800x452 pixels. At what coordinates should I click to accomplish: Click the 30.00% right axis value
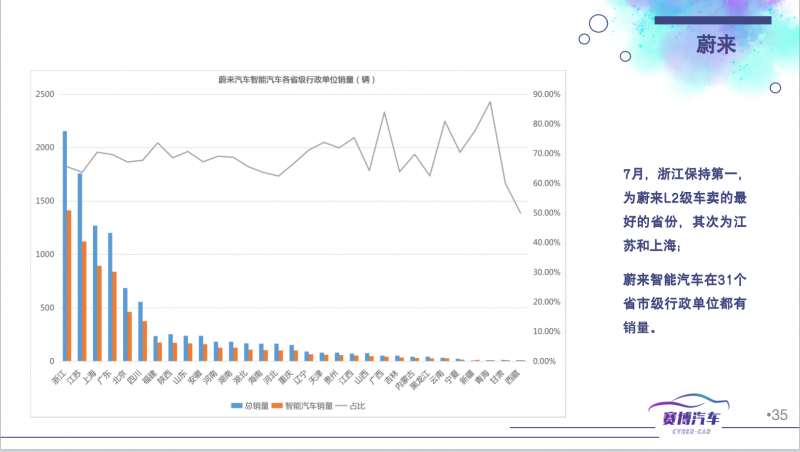coord(546,272)
